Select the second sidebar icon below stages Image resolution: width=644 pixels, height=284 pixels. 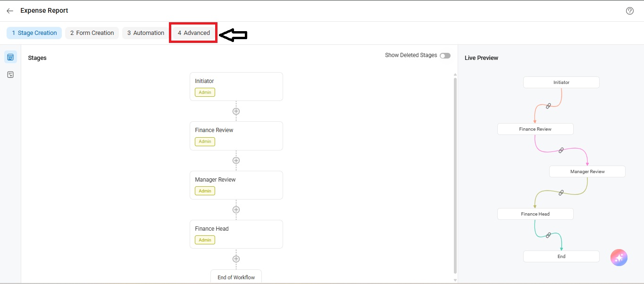pyautogui.click(x=10, y=75)
